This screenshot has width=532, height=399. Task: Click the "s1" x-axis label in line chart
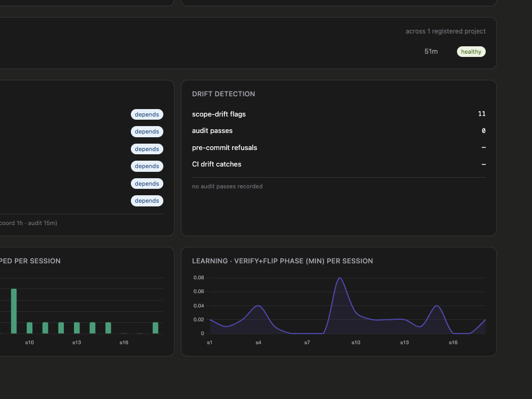point(210,342)
